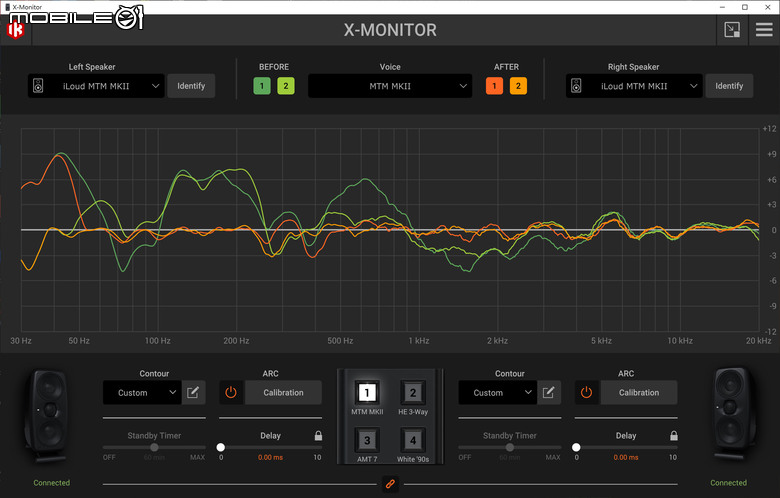Click the +12 dB axis label
The width and height of the screenshot is (780, 498).
pyautogui.click(x=770, y=129)
